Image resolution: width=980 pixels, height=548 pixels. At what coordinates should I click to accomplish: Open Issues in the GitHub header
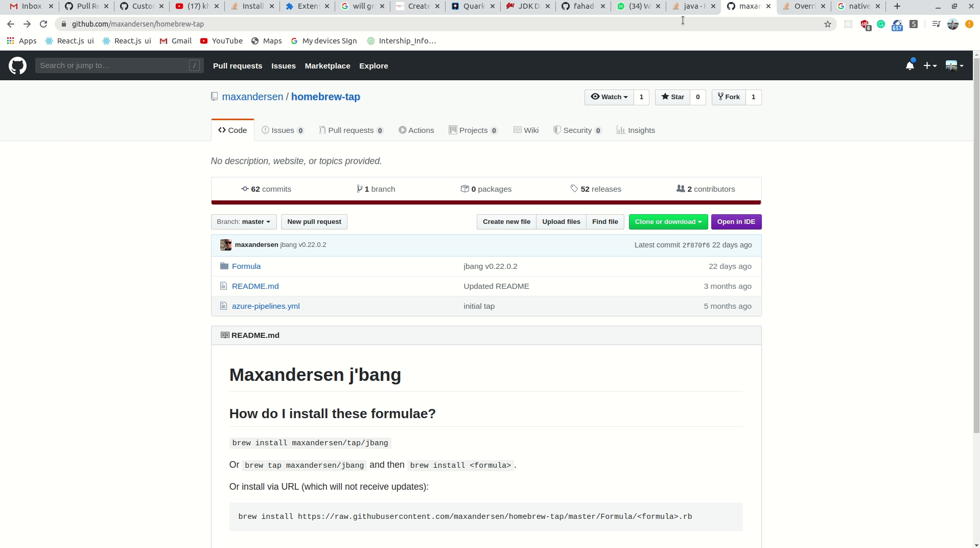284,66
